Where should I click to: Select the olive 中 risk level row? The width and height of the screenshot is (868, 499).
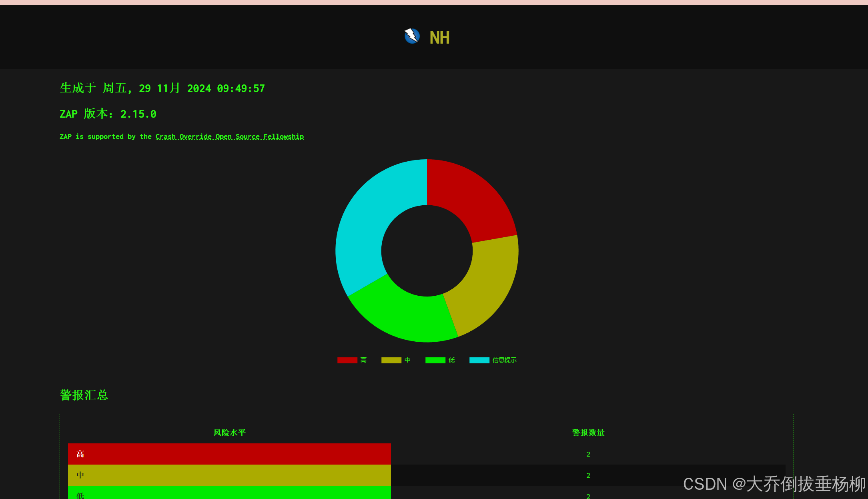click(x=229, y=475)
